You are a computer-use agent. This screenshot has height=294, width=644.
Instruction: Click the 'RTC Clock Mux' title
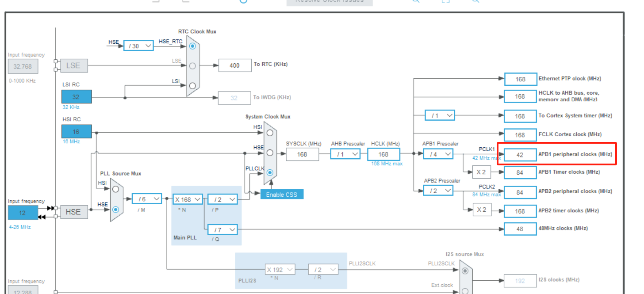[x=197, y=31]
